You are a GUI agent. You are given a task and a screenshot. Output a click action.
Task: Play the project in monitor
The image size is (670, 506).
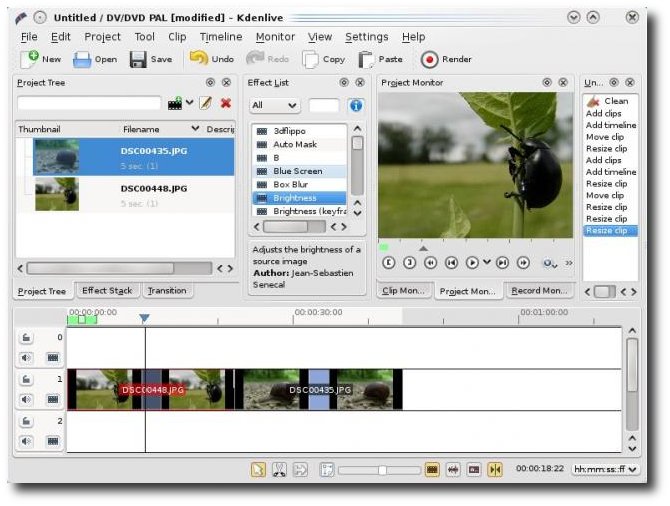coord(472,262)
